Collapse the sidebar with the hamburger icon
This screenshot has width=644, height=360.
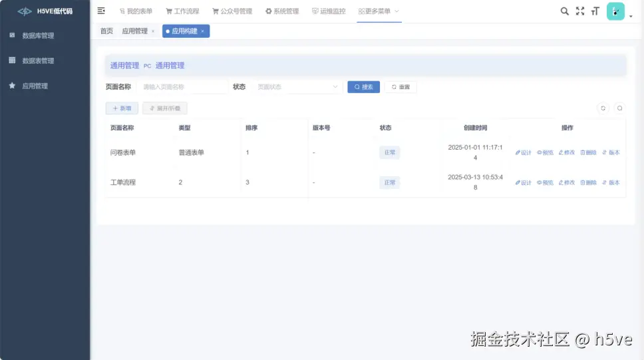(101, 11)
